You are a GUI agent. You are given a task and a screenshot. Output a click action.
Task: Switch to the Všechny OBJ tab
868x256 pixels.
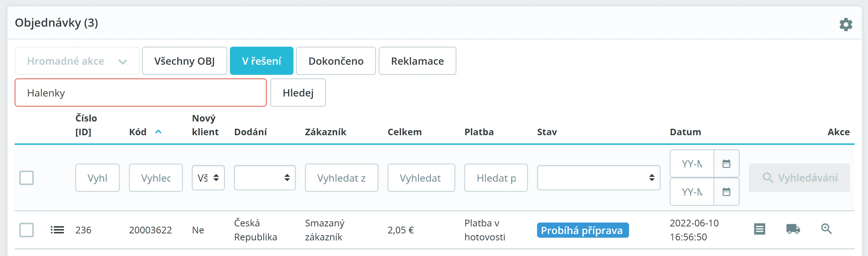184,61
